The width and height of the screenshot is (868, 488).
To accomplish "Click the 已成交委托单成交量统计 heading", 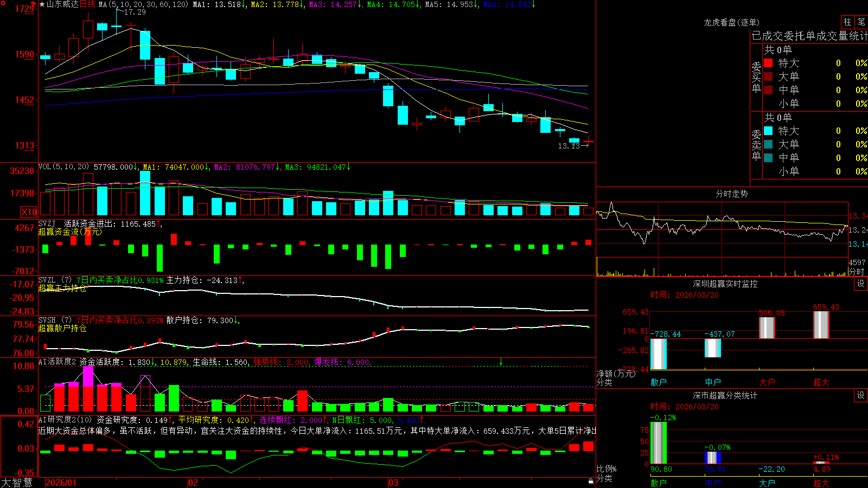I will 809,36.
